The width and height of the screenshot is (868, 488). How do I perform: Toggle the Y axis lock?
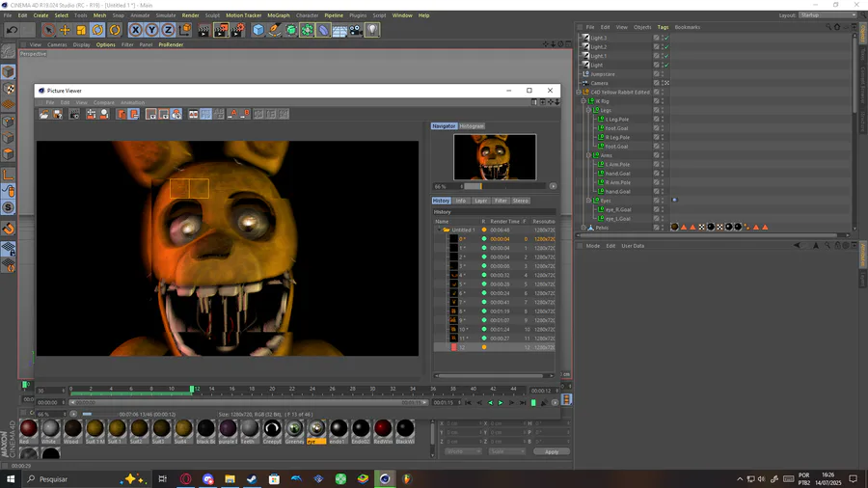(x=151, y=30)
